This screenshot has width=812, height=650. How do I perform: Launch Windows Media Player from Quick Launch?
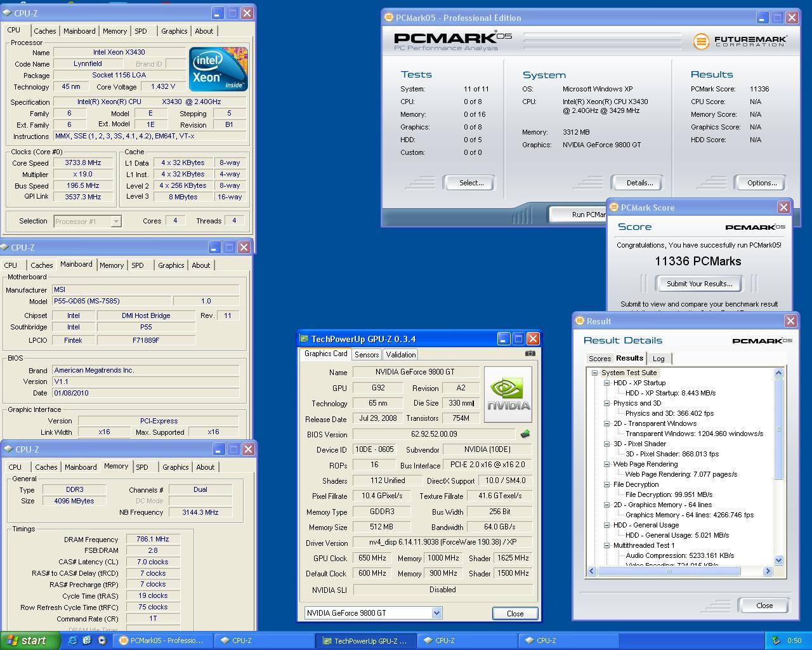pos(101,640)
